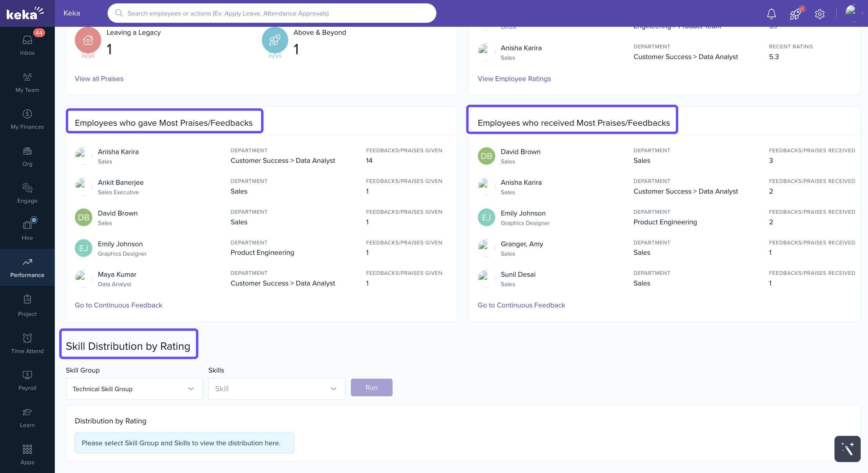This screenshot has height=473, width=868.
Task: Open the Hire section
Action: tap(27, 229)
